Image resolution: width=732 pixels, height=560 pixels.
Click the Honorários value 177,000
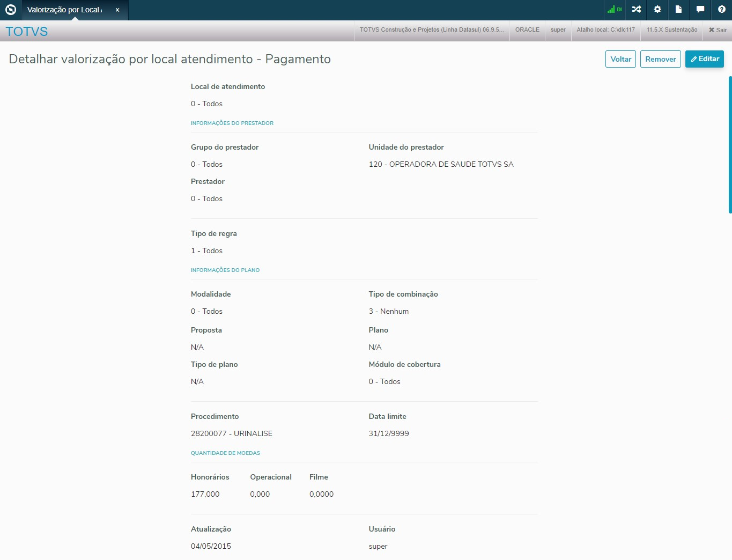pyautogui.click(x=205, y=494)
